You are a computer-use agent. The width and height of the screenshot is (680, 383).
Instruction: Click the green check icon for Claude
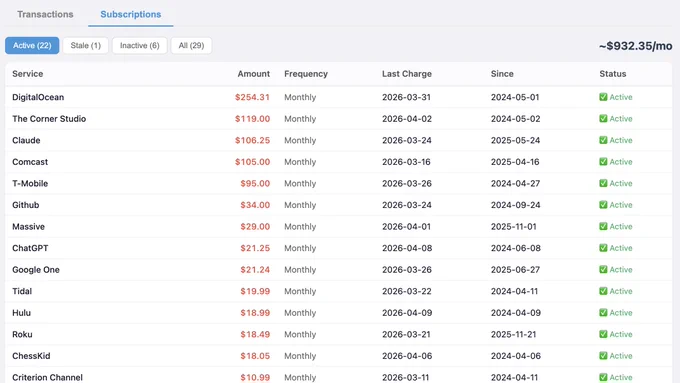click(x=603, y=140)
